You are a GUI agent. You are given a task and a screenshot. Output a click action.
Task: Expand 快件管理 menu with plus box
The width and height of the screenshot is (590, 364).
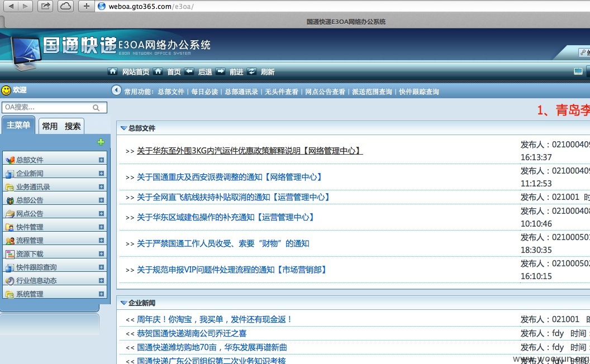(101, 227)
